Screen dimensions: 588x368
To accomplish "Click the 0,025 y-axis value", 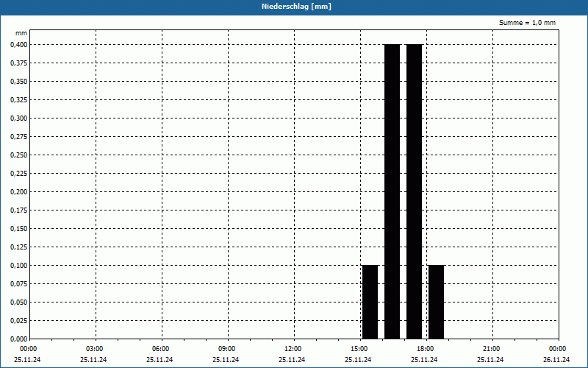I will coord(19,321).
